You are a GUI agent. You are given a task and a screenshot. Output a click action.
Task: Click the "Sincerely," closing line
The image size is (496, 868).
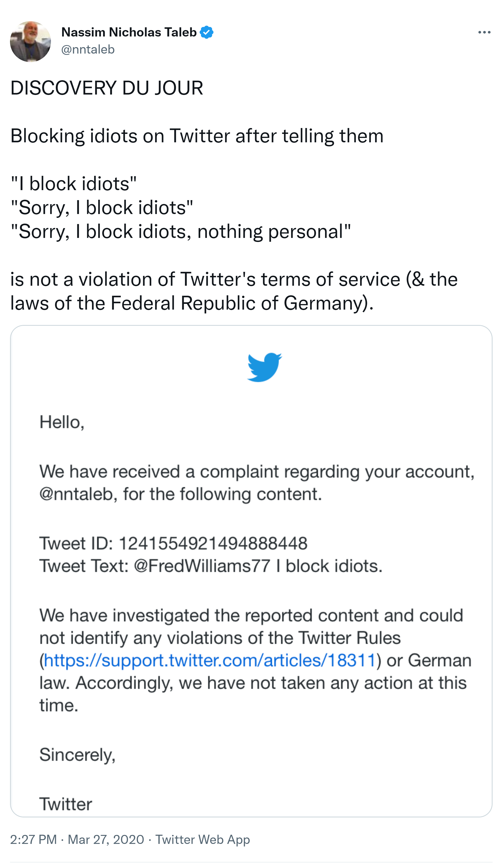pyautogui.click(x=77, y=755)
